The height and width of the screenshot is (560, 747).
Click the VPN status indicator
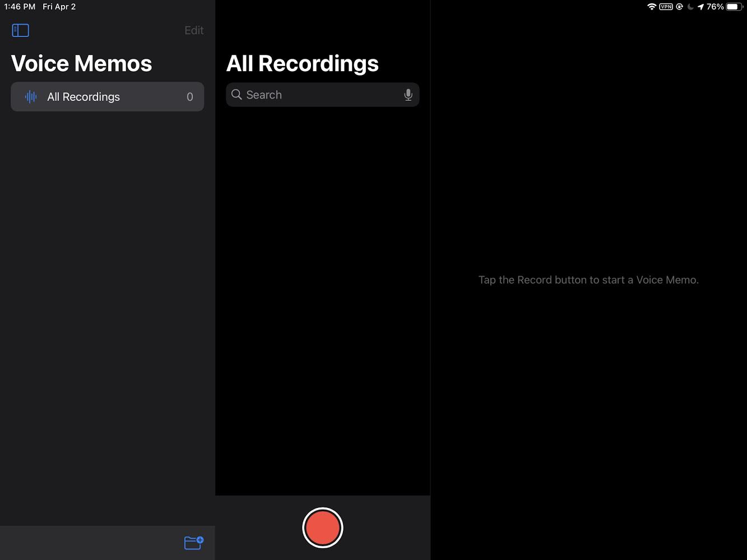coord(666,7)
